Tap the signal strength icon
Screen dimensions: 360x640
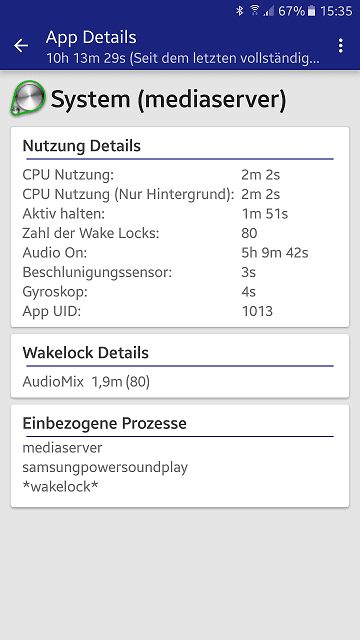[x=269, y=11]
